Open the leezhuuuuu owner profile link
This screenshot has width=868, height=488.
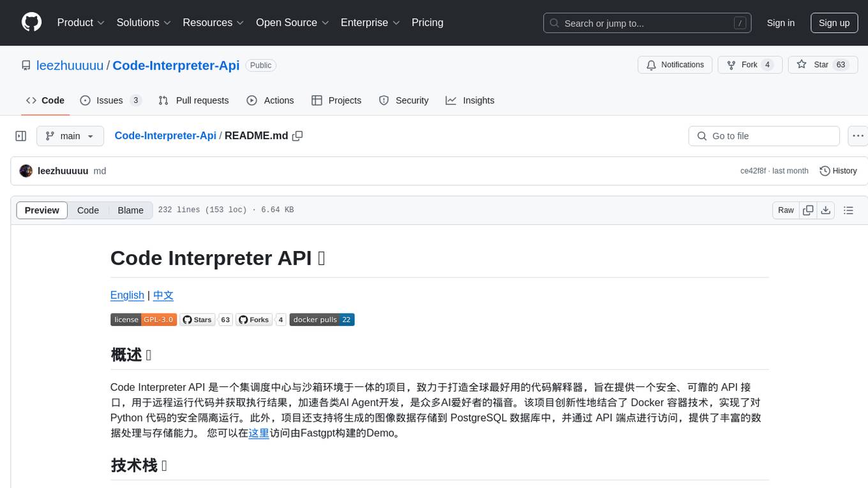click(x=70, y=65)
